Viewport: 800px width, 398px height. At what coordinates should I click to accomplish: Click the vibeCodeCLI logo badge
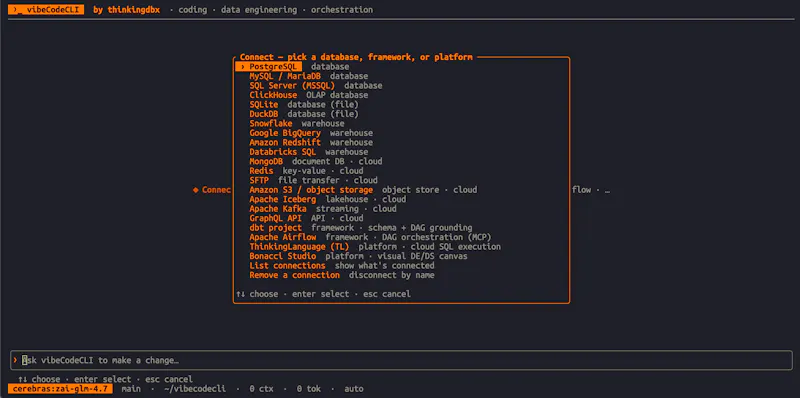pyautogui.click(x=46, y=10)
